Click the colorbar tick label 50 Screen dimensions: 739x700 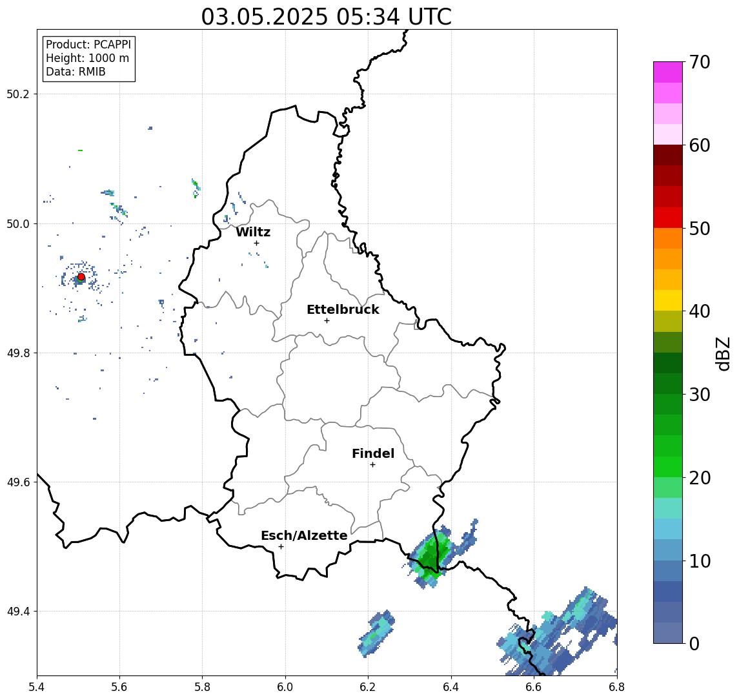point(700,229)
